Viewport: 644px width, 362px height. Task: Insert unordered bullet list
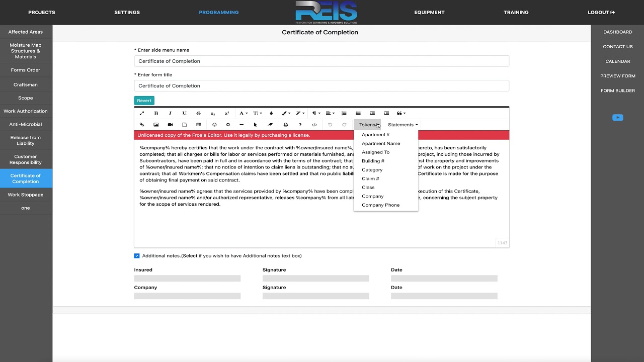coord(358,113)
